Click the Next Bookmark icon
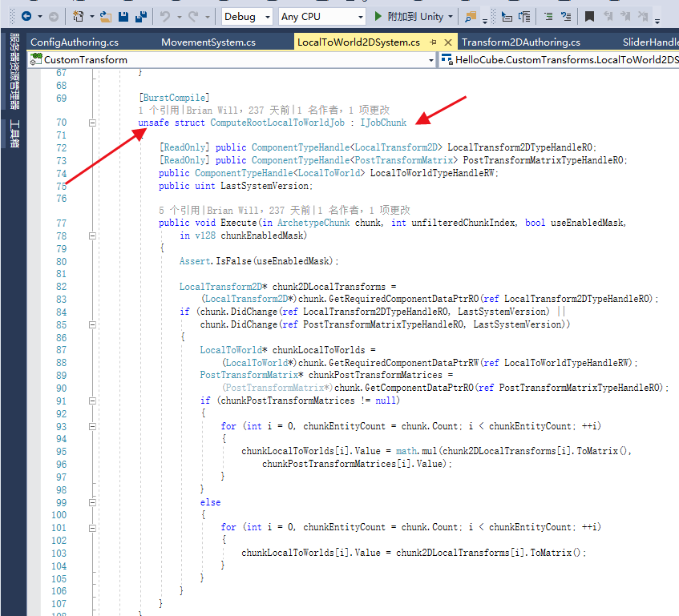 [x=625, y=17]
